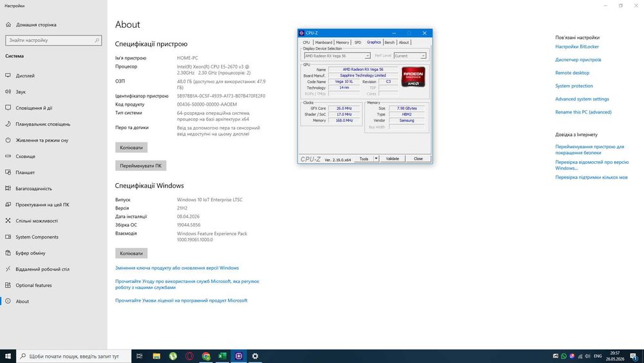Image resolution: width=644 pixels, height=363 pixels.
Task: Click the Tools button in CPU-Z
Action: pyautogui.click(x=364, y=159)
